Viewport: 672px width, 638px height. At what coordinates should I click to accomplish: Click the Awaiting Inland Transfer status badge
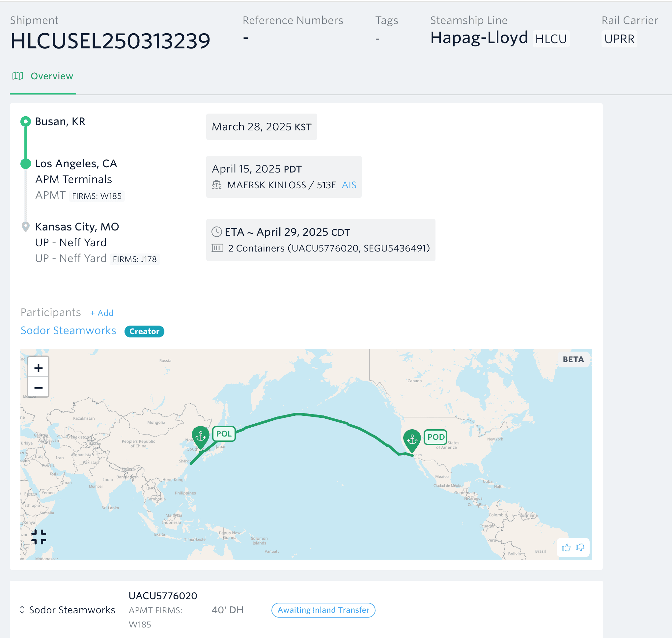coord(323,610)
